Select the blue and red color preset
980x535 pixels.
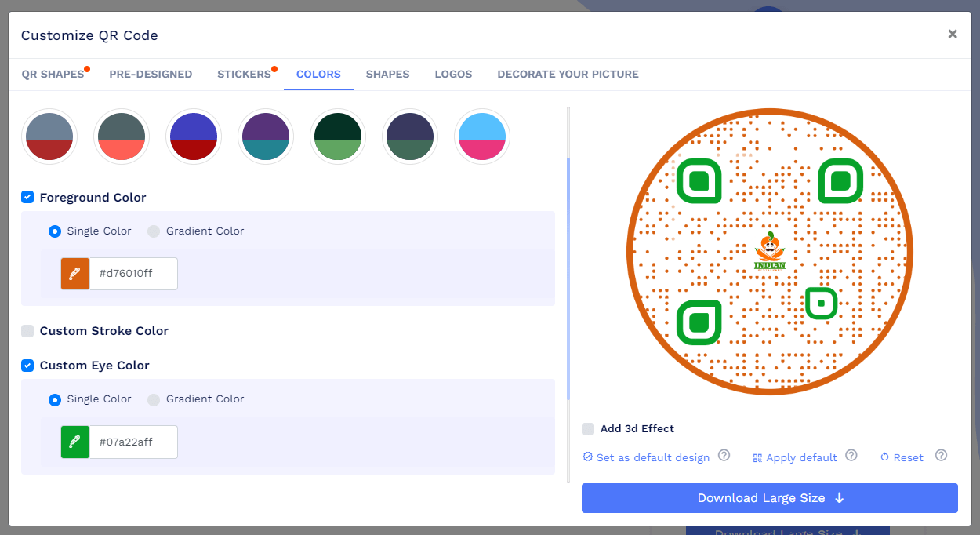pyautogui.click(x=194, y=136)
